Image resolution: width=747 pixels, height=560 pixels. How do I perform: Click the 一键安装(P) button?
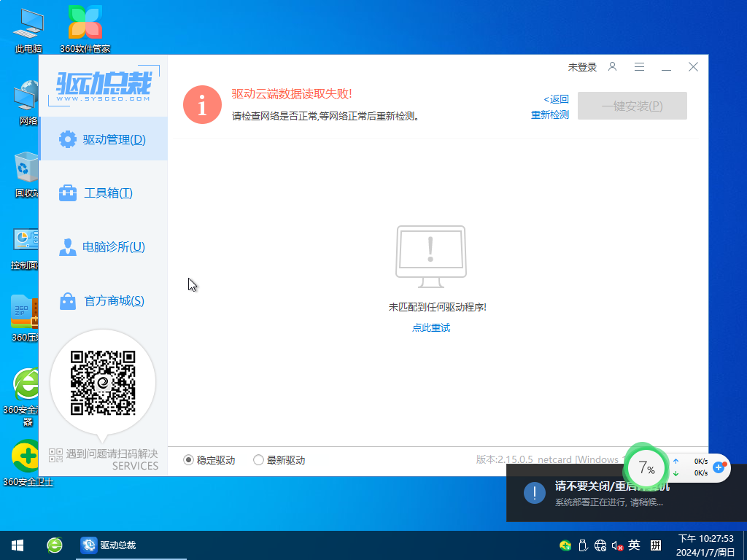(632, 106)
